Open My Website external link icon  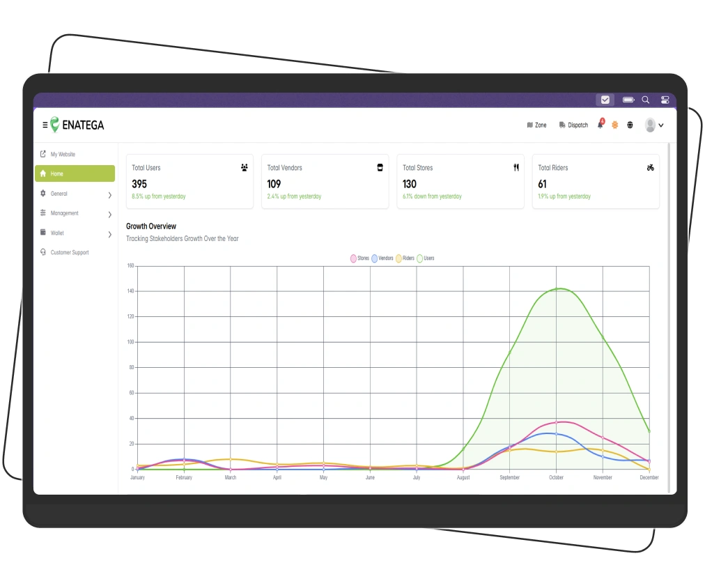[x=43, y=154]
